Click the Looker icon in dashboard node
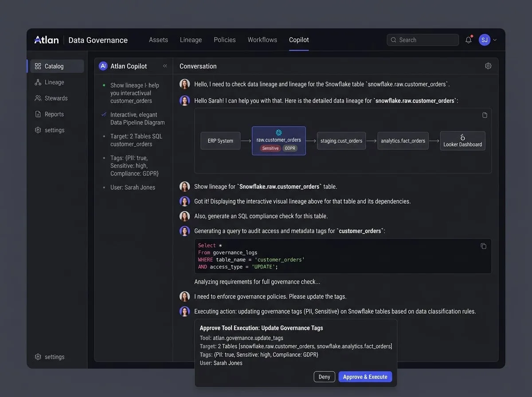 [x=462, y=137]
